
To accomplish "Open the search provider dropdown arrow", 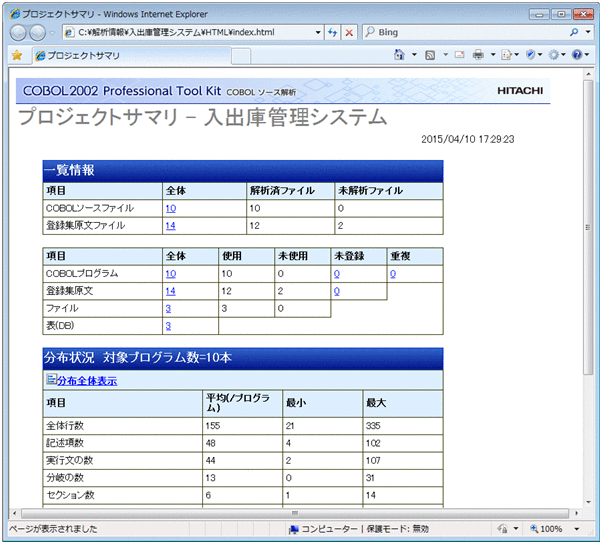I will pos(588,32).
